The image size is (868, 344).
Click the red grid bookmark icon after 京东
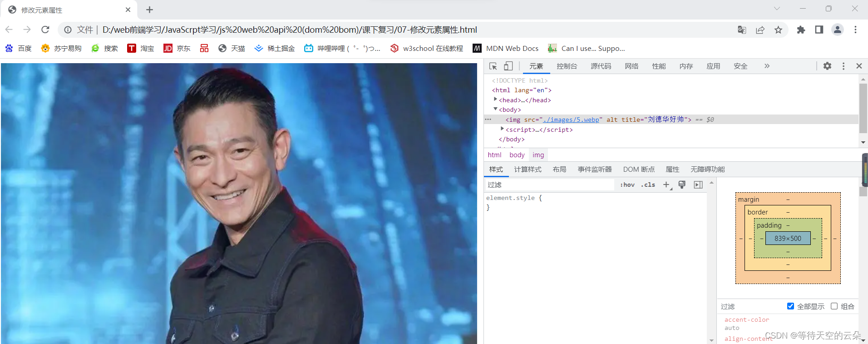[204, 48]
